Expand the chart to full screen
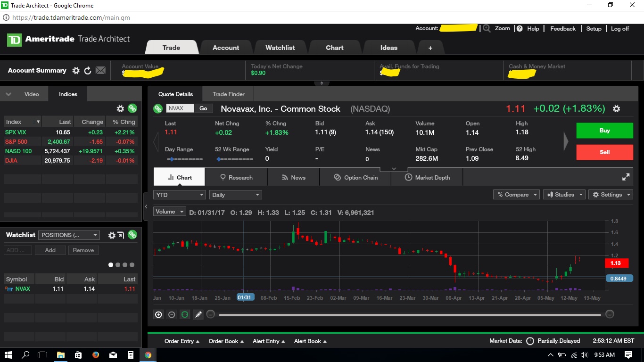644x362 pixels. click(626, 177)
